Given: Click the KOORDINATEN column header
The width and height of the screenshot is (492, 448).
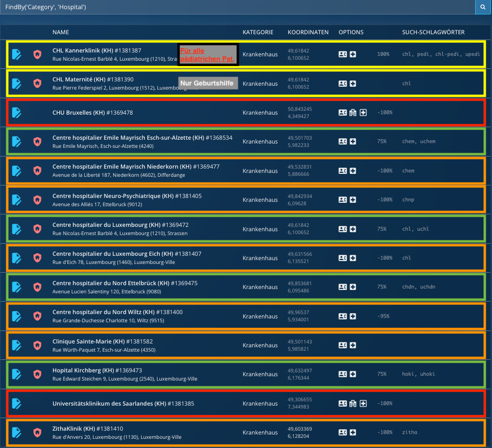Looking at the screenshot, I should tap(308, 32).
